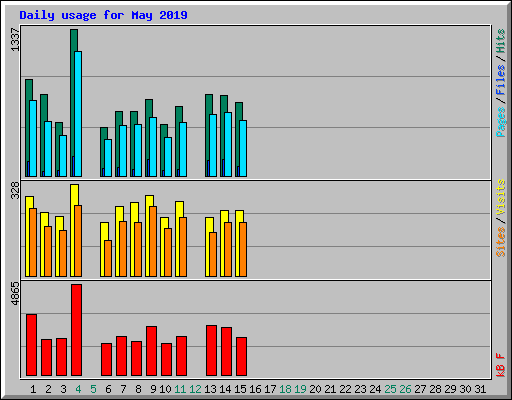Click the cyan pages bar for day 6
The width and height of the screenshot is (512, 400).
[x=108, y=158]
